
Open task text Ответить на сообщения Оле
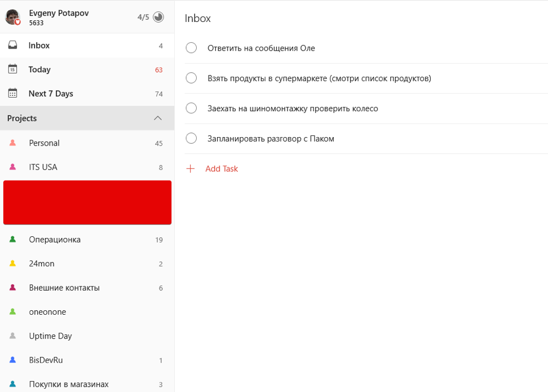point(261,49)
